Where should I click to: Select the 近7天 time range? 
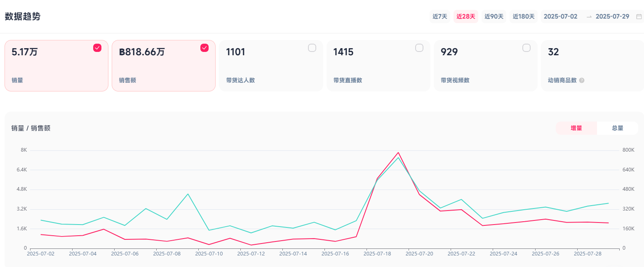pyautogui.click(x=440, y=16)
